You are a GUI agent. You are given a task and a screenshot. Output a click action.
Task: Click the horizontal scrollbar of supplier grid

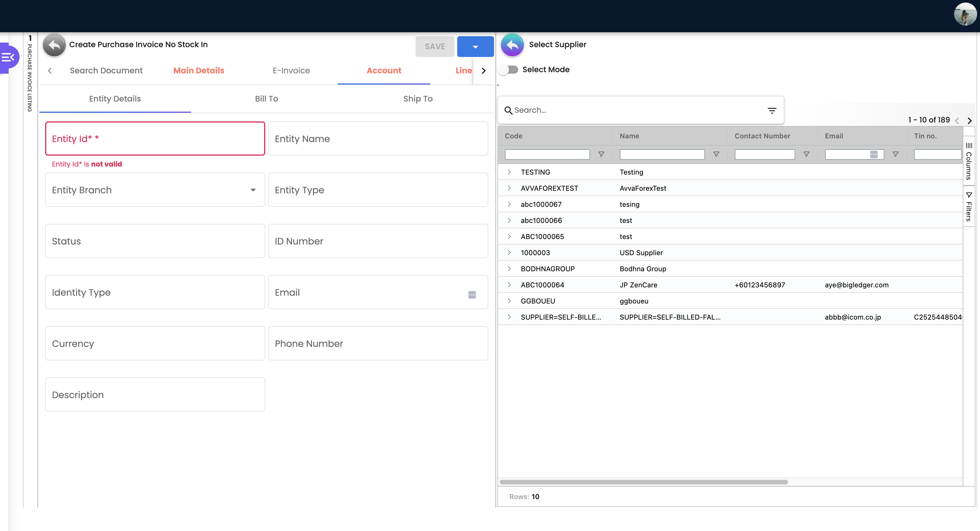coord(643,482)
